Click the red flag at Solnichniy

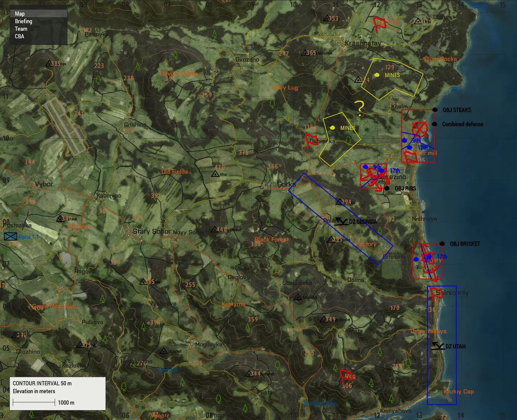[x=436, y=294]
